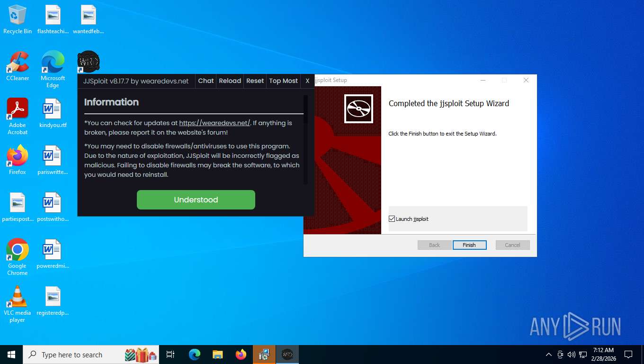Open the flashteachi image file icon

[x=53, y=19]
